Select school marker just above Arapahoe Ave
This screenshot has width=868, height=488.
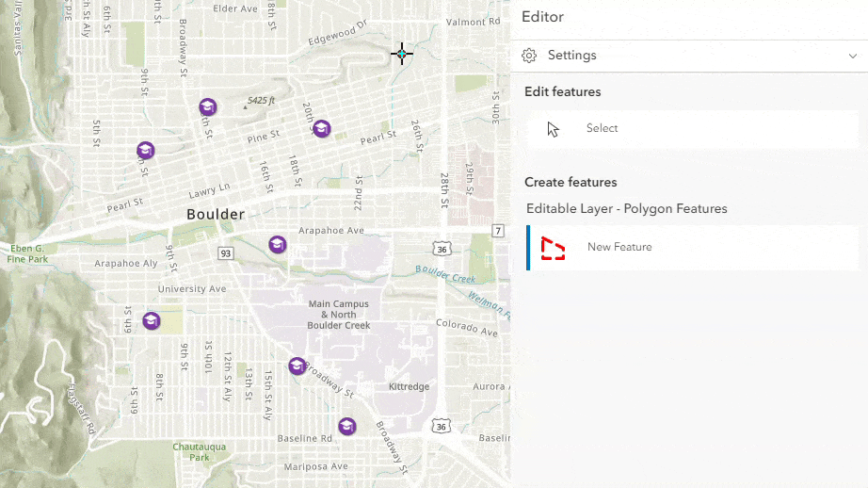[x=277, y=245]
